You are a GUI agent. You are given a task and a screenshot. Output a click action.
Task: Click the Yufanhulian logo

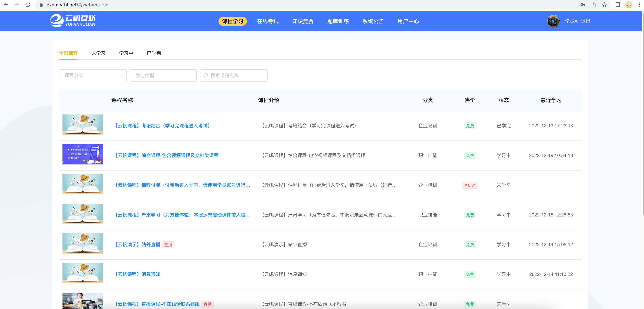pos(73,21)
